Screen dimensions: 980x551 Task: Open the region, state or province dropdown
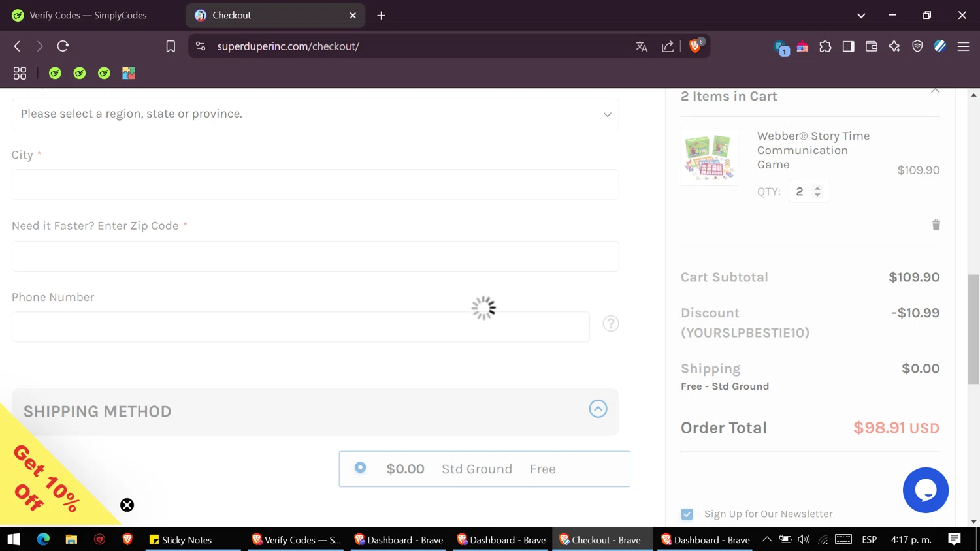coord(315,114)
